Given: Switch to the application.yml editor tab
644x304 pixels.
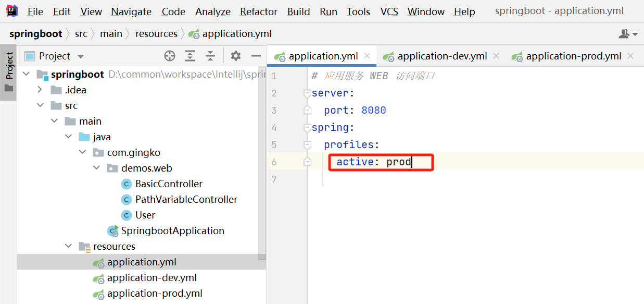Looking at the screenshot, I should click(x=323, y=56).
